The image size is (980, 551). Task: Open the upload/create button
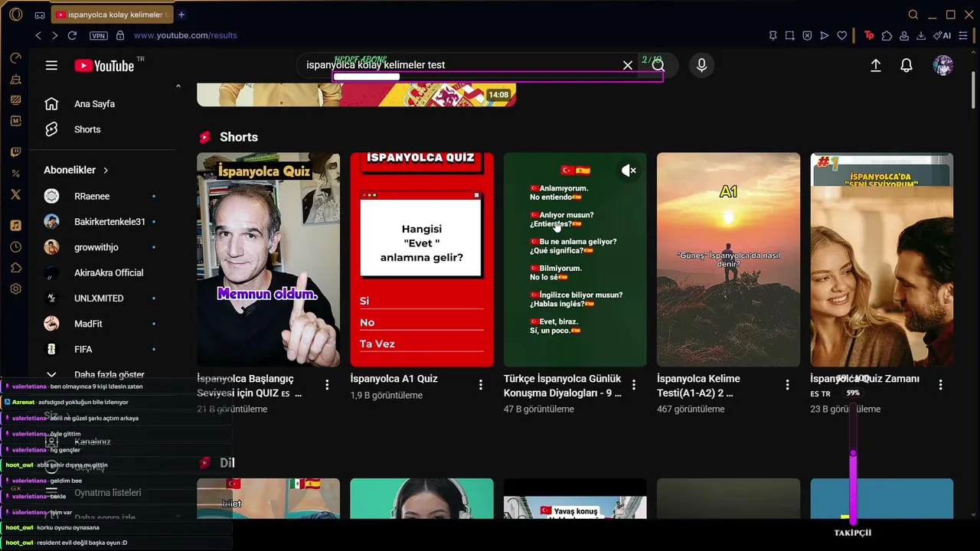(876, 66)
